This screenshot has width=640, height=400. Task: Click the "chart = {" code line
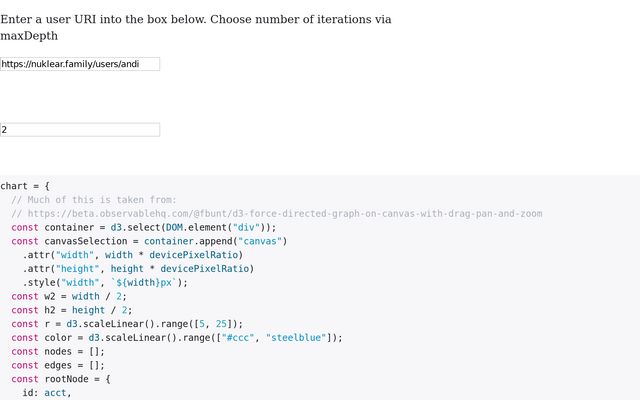pos(25,186)
